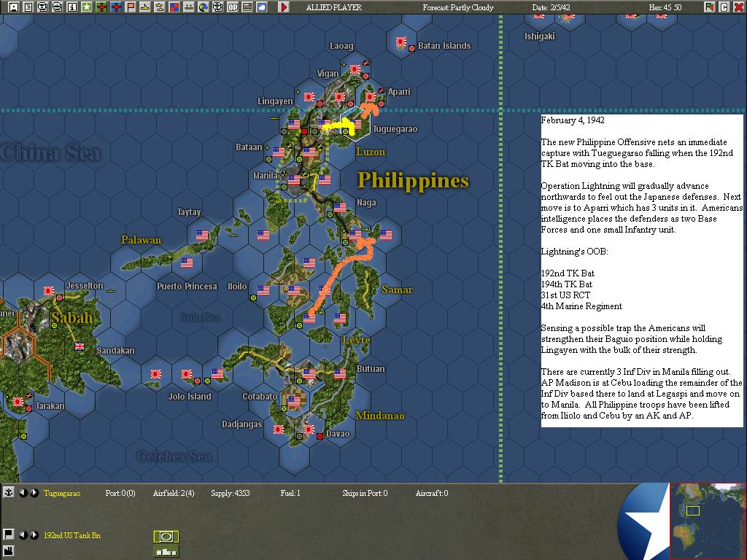Click the 'Fuel: 1' value
The width and height of the screenshot is (747, 560).
click(x=290, y=493)
